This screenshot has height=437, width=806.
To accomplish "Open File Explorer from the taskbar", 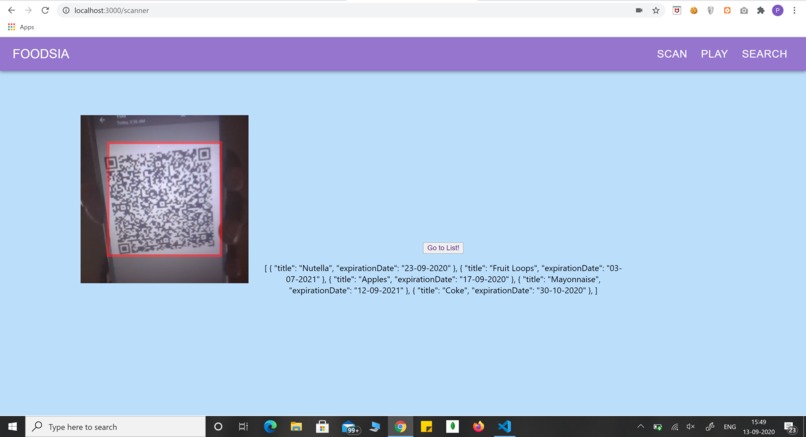I will pos(296,427).
